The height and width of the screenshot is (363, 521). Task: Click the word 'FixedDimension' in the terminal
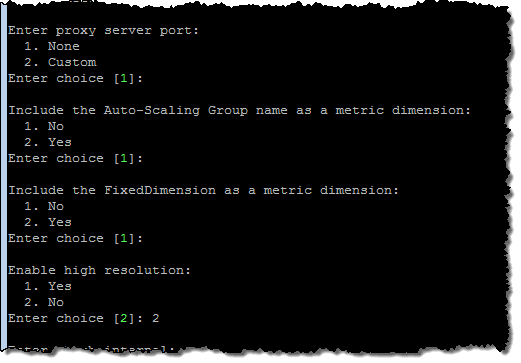tap(160, 190)
